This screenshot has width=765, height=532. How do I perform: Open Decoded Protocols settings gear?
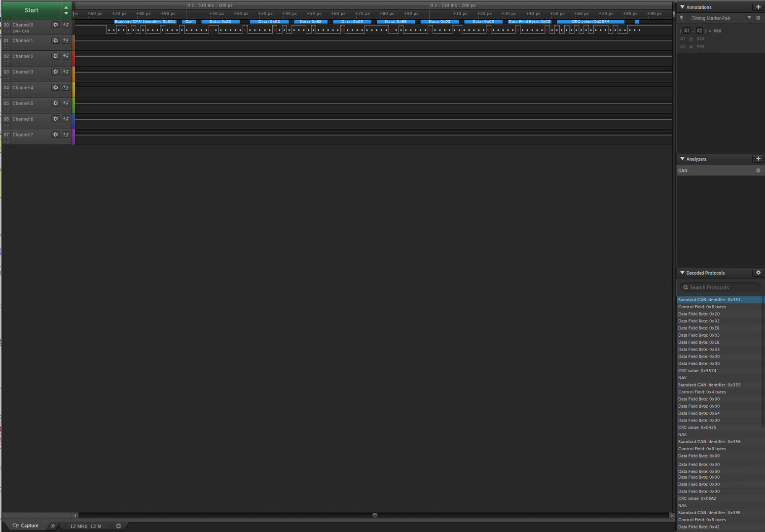point(758,273)
